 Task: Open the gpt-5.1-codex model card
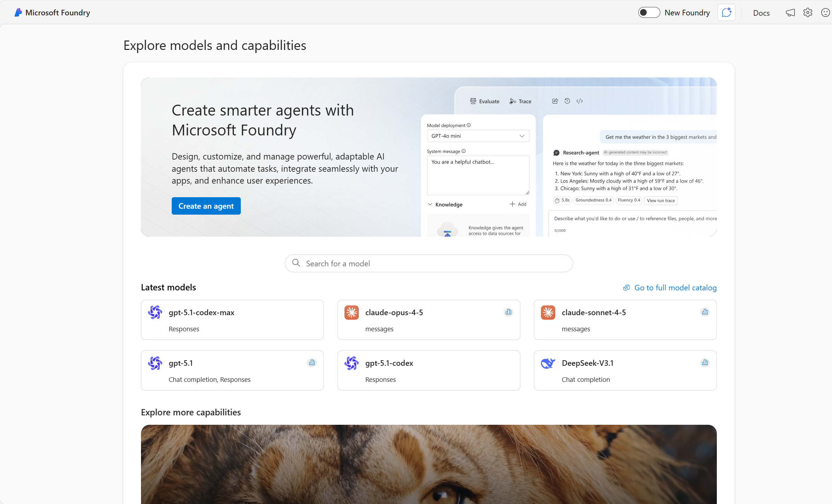point(429,370)
